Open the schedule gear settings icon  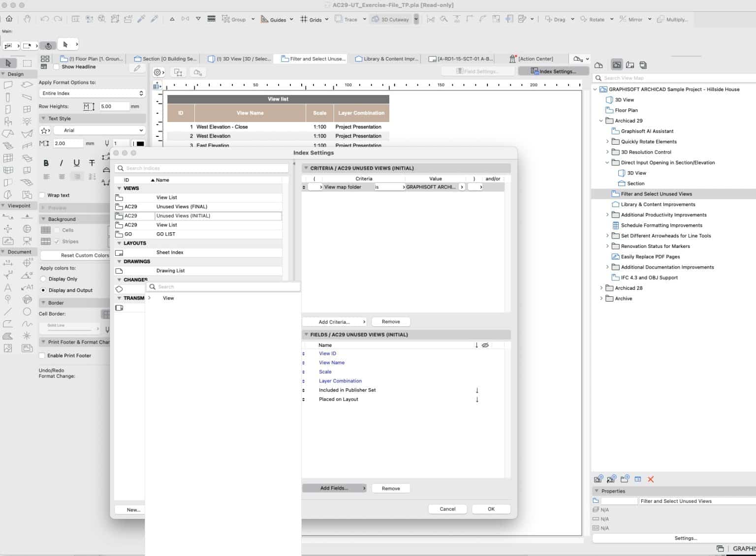coord(158,72)
